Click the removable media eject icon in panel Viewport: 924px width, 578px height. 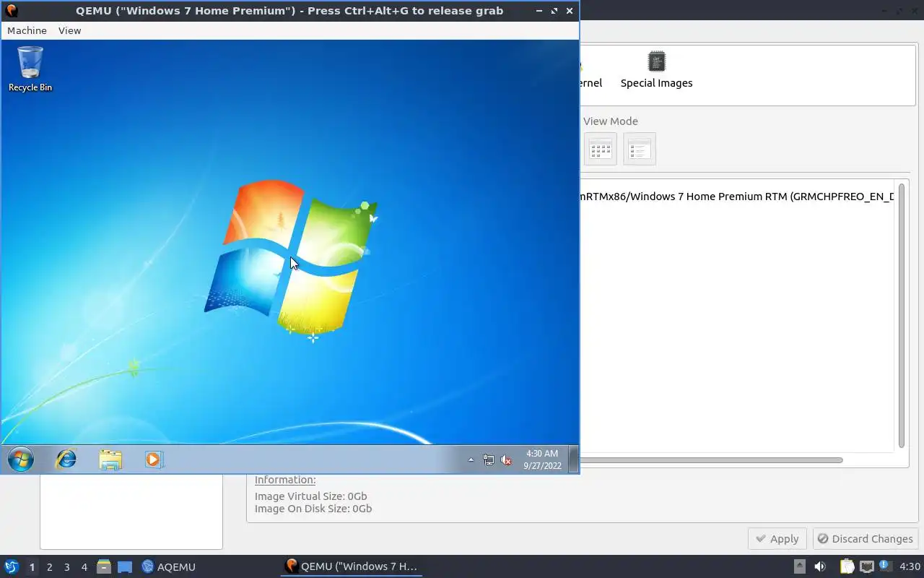click(800, 566)
